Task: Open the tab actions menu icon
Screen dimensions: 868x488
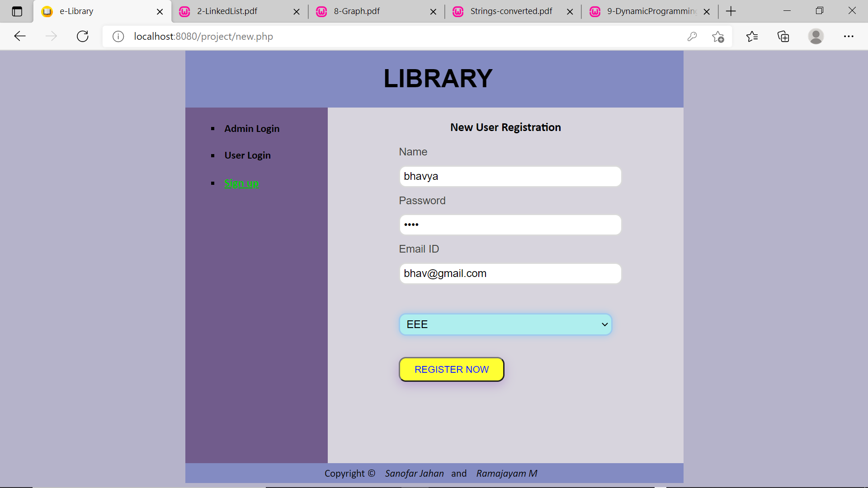Action: [x=17, y=11]
